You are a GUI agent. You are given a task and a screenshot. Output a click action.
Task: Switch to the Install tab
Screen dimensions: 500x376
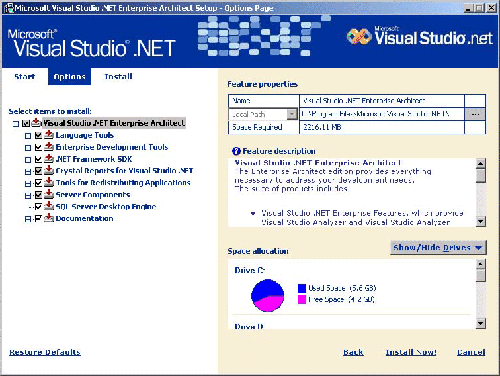118,76
